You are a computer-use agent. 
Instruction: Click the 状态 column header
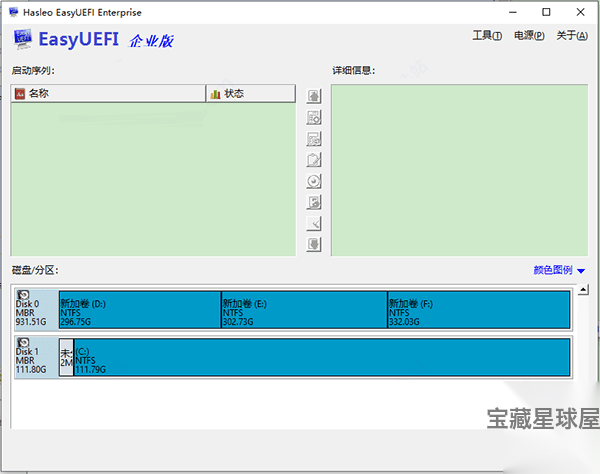[251, 93]
